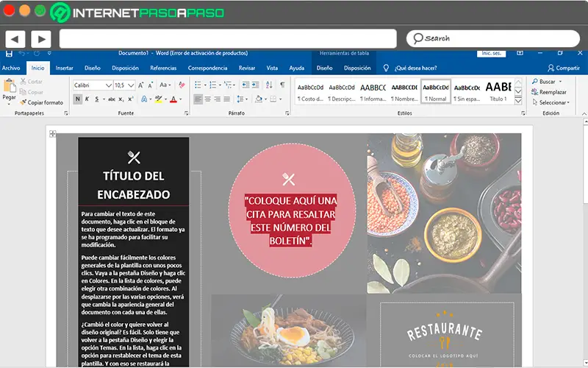This screenshot has width=588, height=368.
Task: Open the Archivo tab
Action: (11, 68)
